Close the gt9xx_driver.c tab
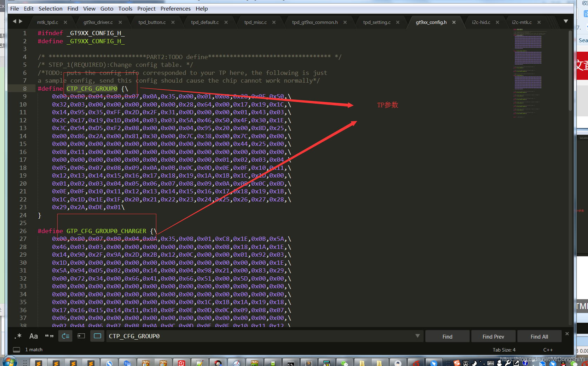 (120, 22)
